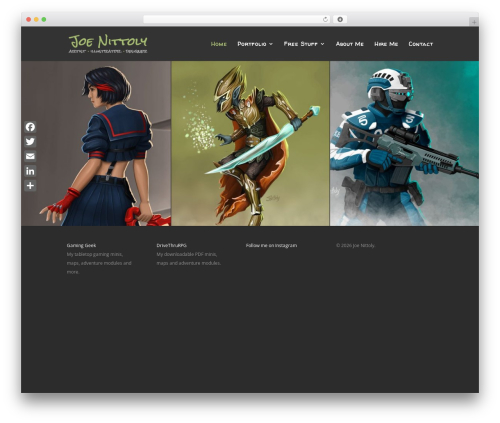The image size is (500, 423).
Task: Click the yellow minimize window button
Action: pos(36,19)
